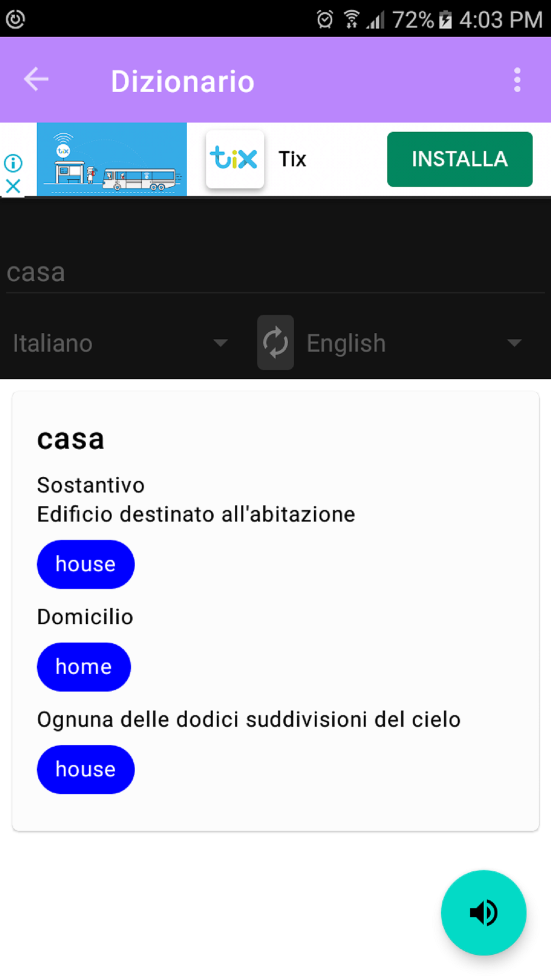Select first 'house' translation chip

[x=86, y=565]
